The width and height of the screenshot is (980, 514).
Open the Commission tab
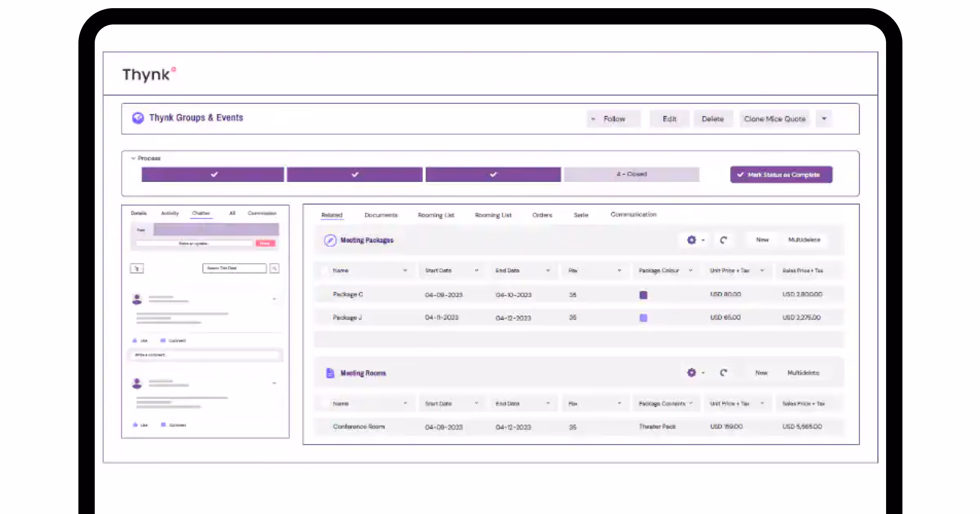point(262,213)
